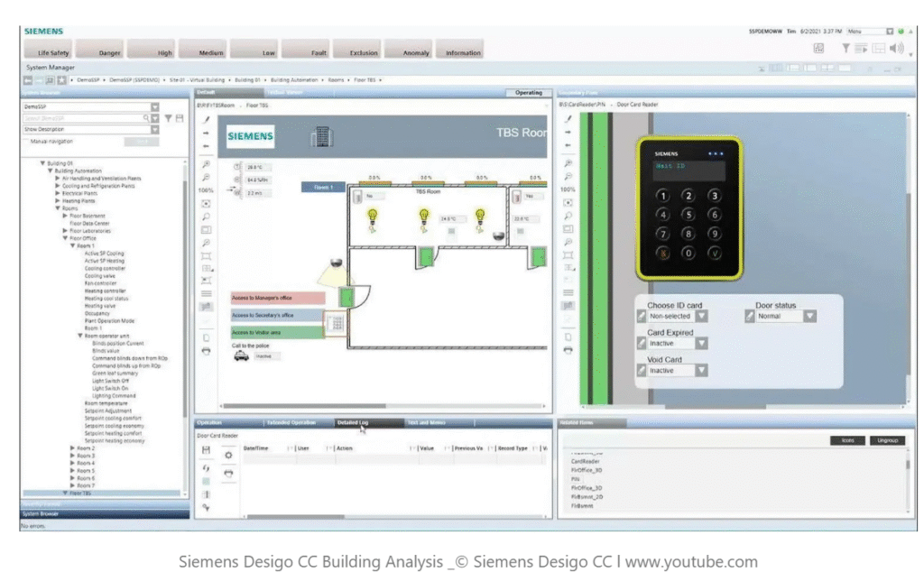The image size is (924, 572).
Task: Click the favorites star icon in the navigation bar
Action: pyautogui.click(x=62, y=80)
